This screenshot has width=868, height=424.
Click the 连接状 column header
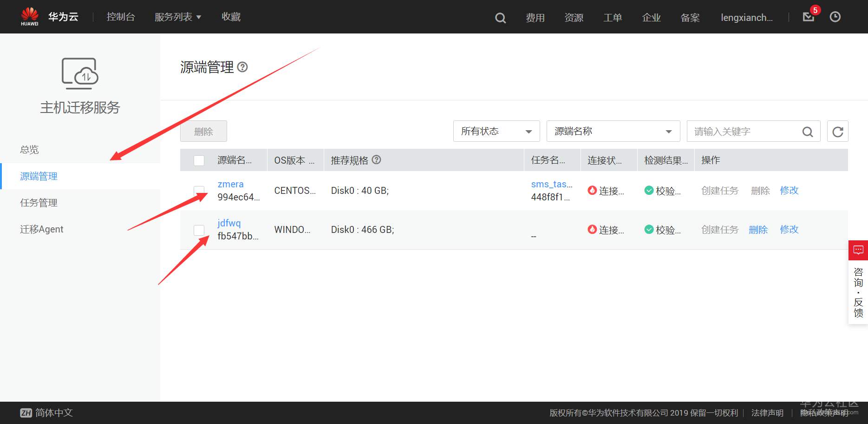605,160
